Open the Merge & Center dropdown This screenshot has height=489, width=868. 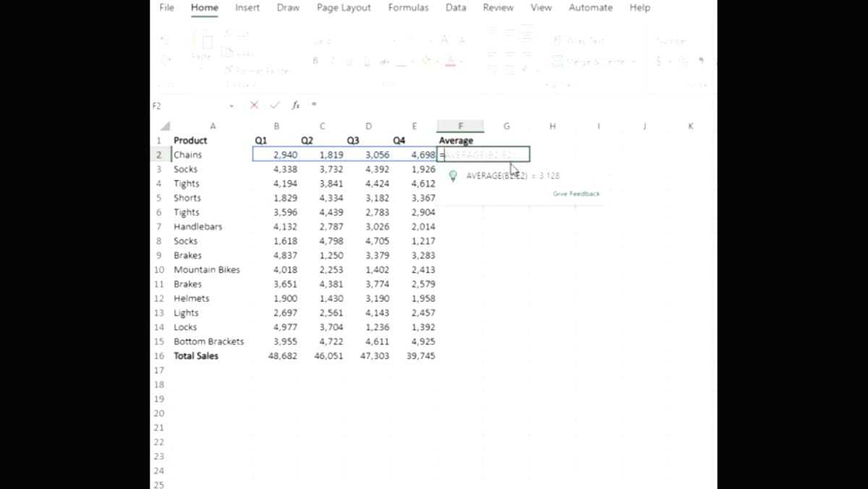pos(634,61)
